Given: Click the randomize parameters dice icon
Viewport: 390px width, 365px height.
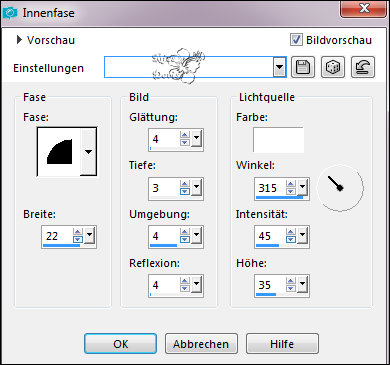Looking at the screenshot, I should click(333, 67).
